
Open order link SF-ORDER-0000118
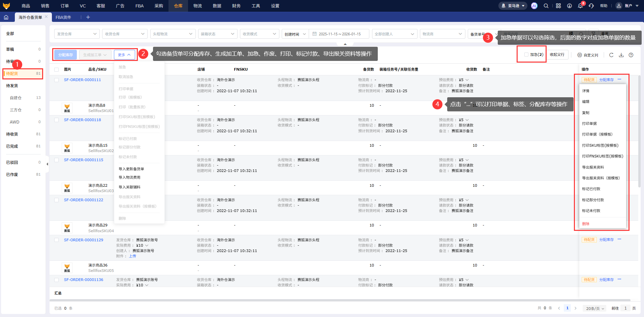[83, 120]
